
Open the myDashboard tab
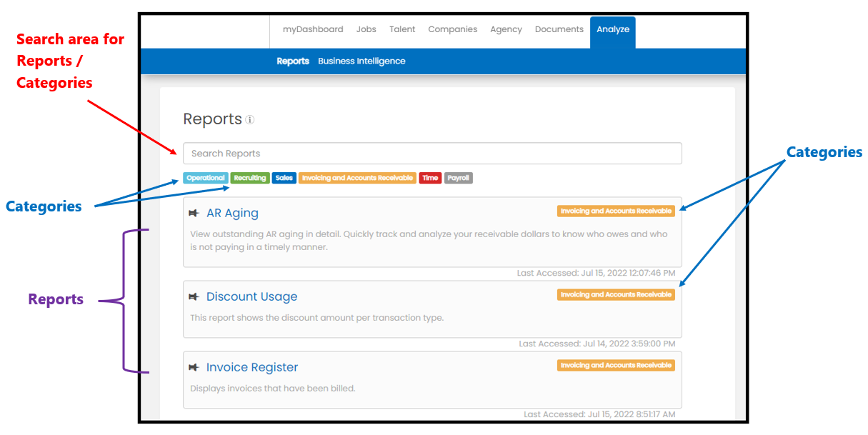(313, 29)
